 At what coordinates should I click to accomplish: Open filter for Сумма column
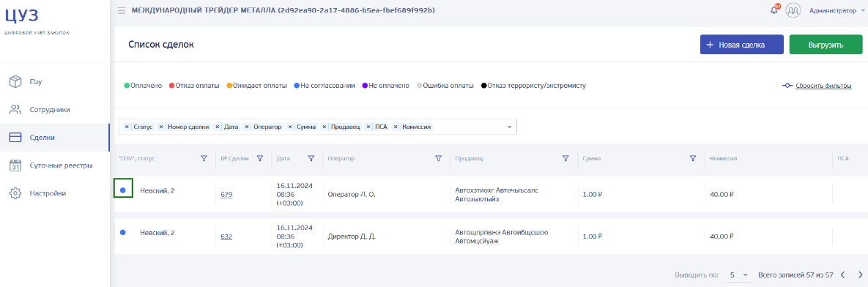(x=692, y=159)
